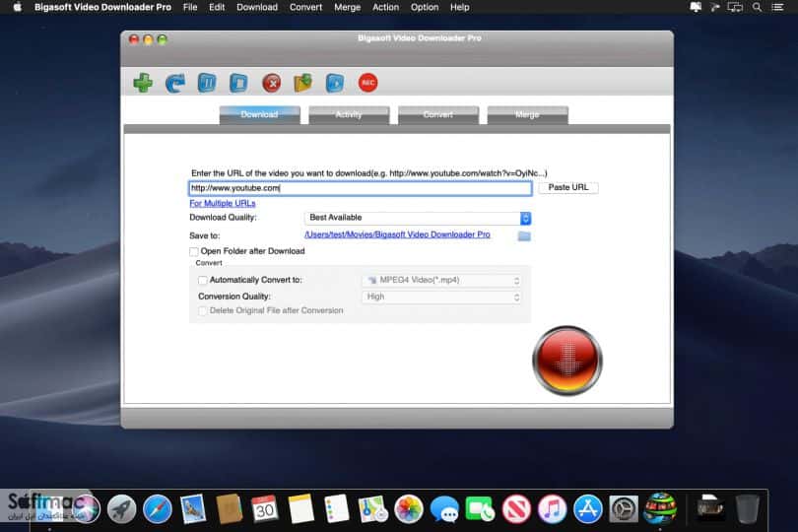798x532 pixels.
Task: Open the Merge menu in menu bar
Action: (348, 7)
